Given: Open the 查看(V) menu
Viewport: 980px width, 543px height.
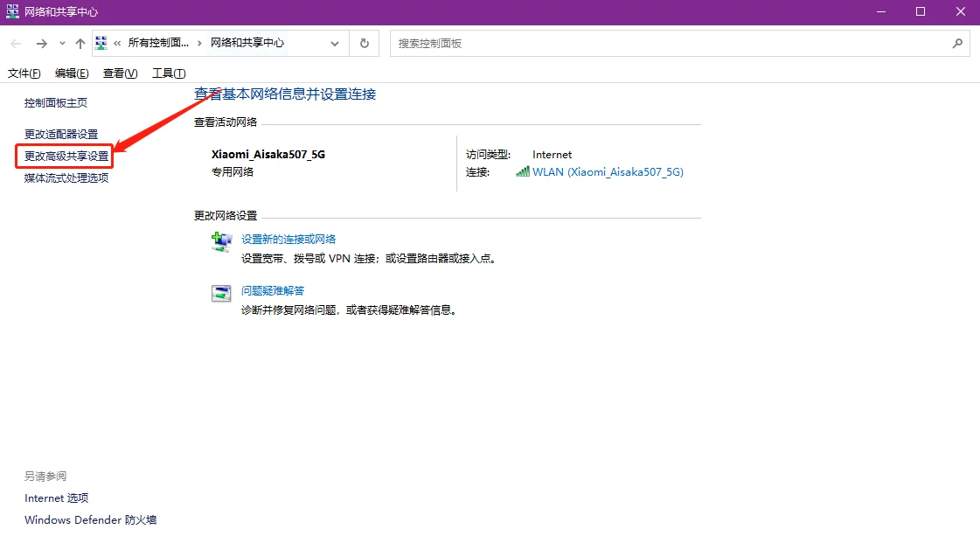Looking at the screenshot, I should pyautogui.click(x=120, y=73).
